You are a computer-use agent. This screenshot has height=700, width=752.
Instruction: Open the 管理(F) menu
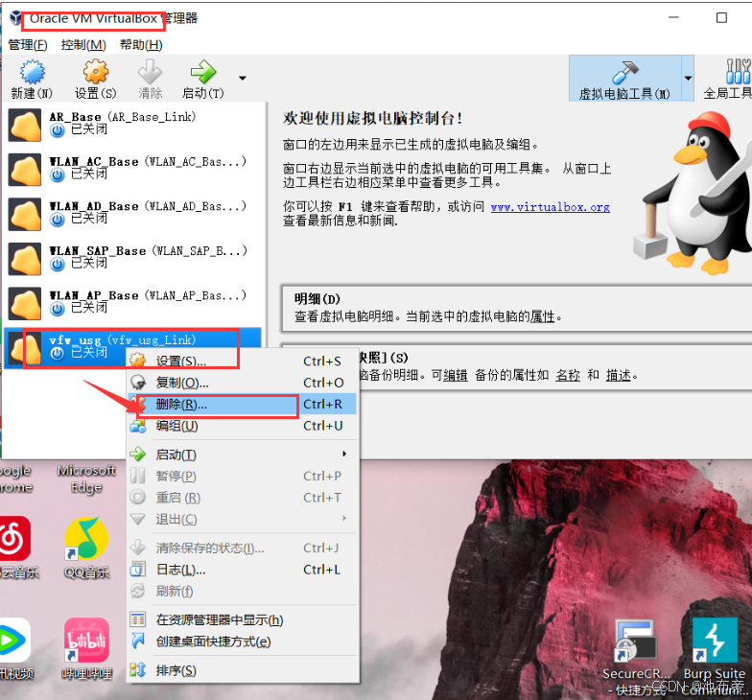pyautogui.click(x=28, y=45)
